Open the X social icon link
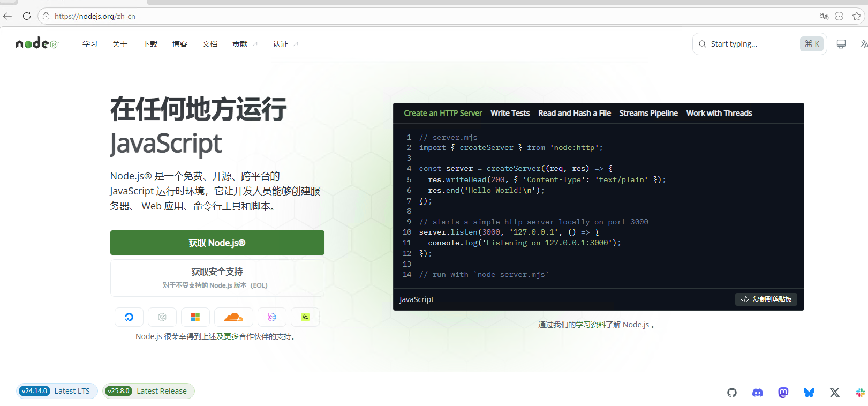 [835, 393]
